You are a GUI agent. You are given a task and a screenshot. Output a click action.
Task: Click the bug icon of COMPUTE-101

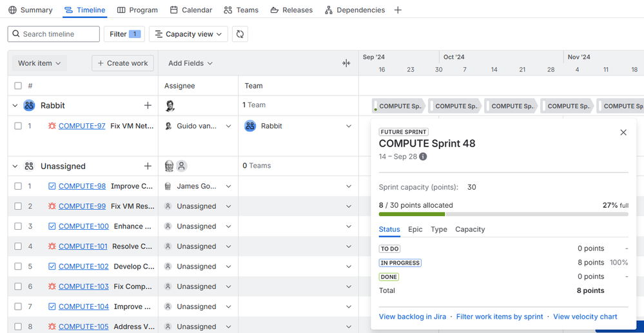(x=52, y=247)
